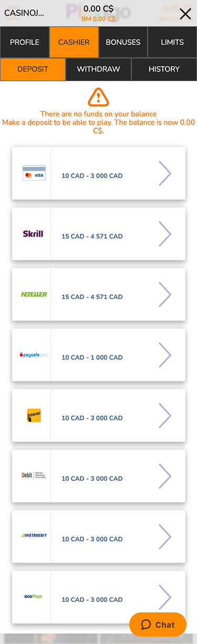197x644 pixels.
Task: Select the Paysafecard logo
Action: click(x=33, y=355)
